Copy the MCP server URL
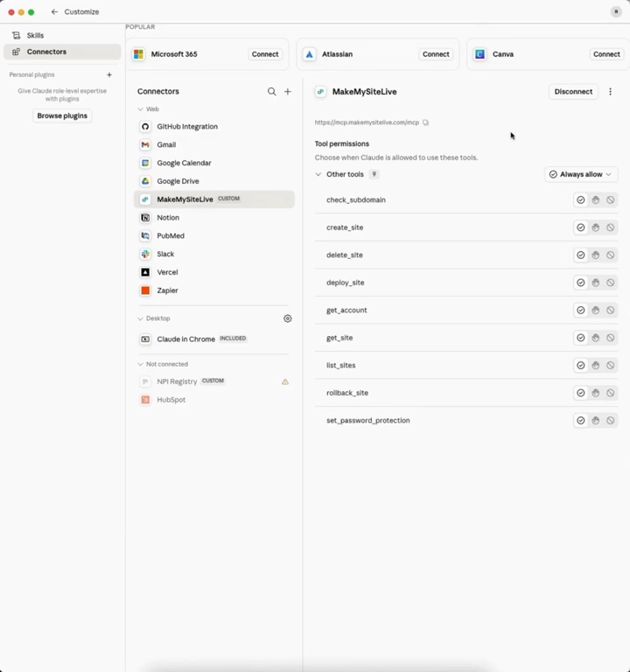Screen dimensions: 630x672 (x=425, y=122)
